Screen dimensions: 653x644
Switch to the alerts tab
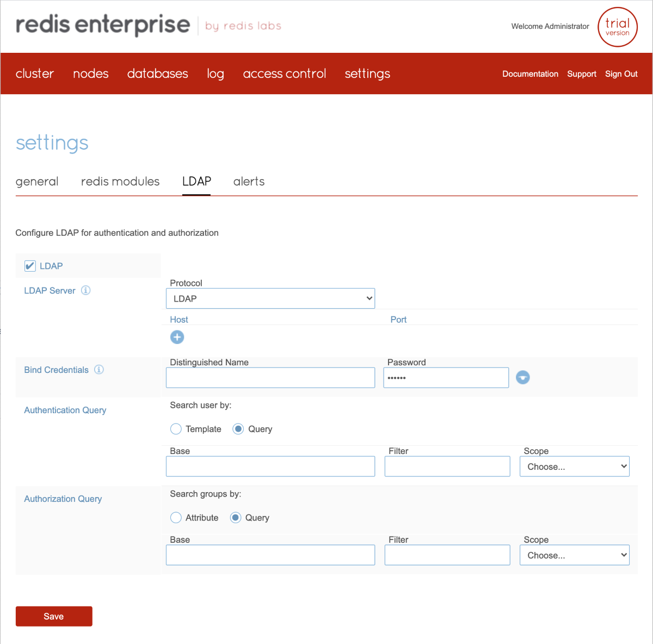pos(249,181)
